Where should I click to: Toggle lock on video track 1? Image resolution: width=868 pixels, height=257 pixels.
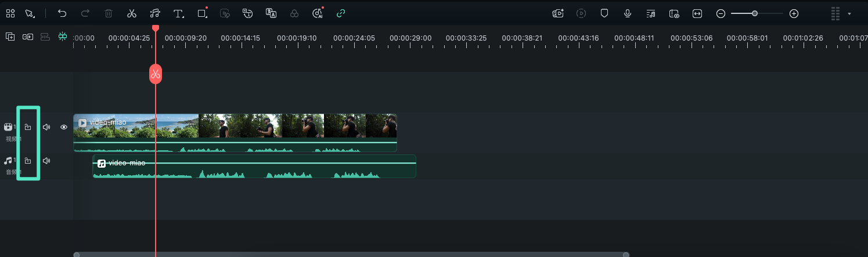[28, 127]
